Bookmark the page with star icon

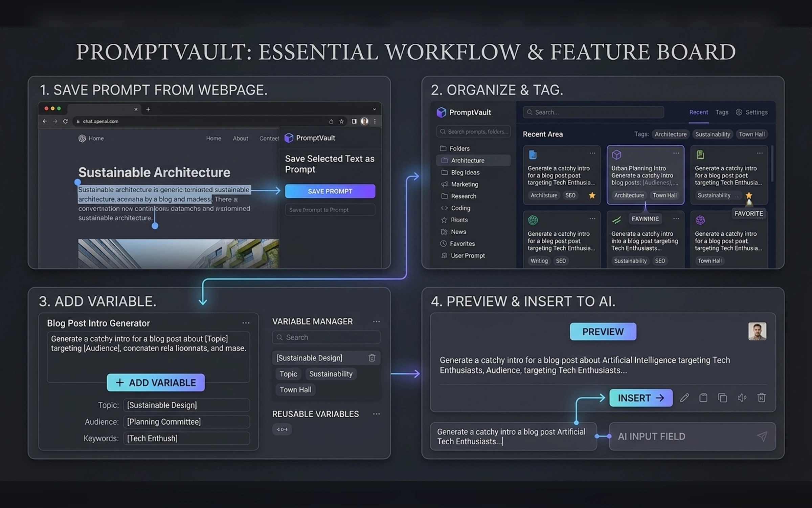coord(342,121)
